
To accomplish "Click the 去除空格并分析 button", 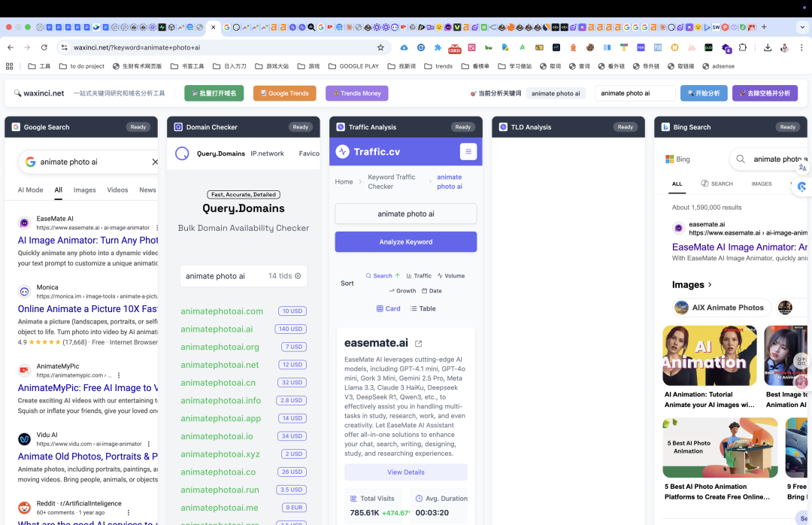I will (x=765, y=93).
